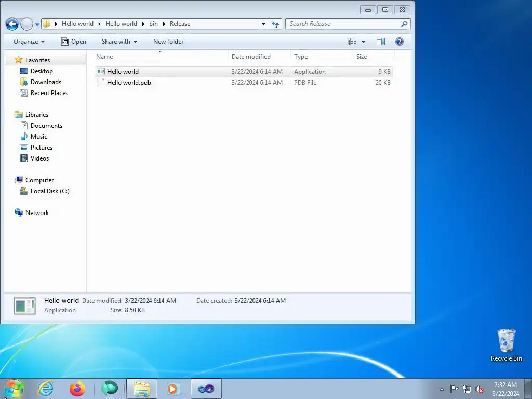Open the view options dropdown arrow
The width and height of the screenshot is (532, 399).
pos(363,42)
